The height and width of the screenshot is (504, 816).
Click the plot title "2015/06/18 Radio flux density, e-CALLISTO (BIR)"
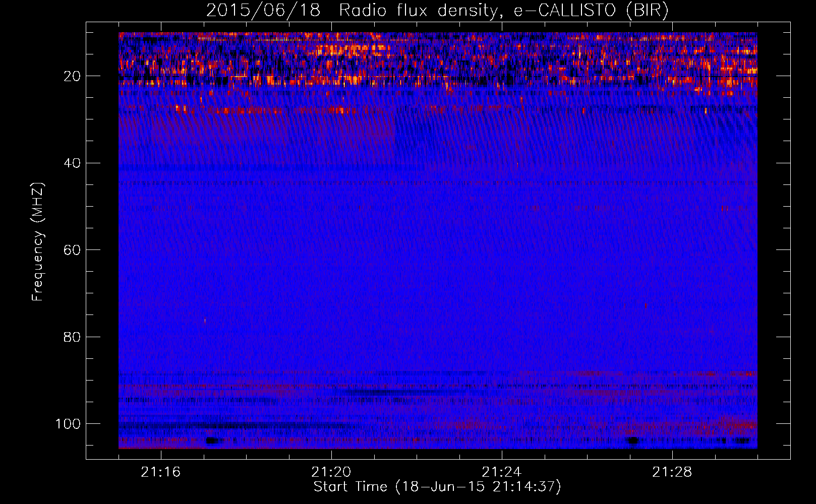(437, 11)
